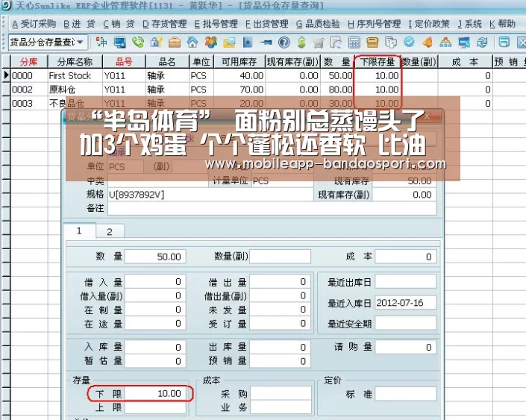526x420 pixels.
Task: Click the orange briefcase toolbar icon
Action: click(x=174, y=43)
